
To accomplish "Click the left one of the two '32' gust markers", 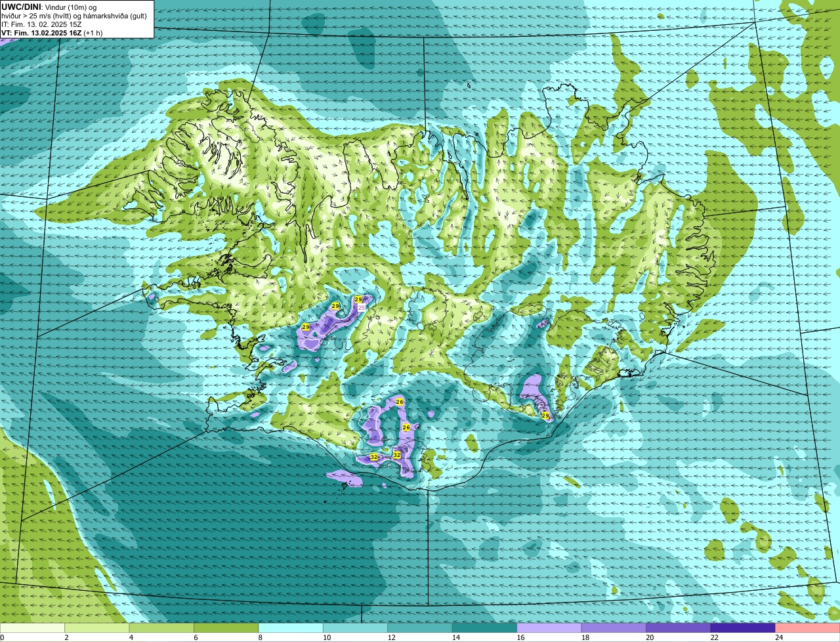I will 373,457.
